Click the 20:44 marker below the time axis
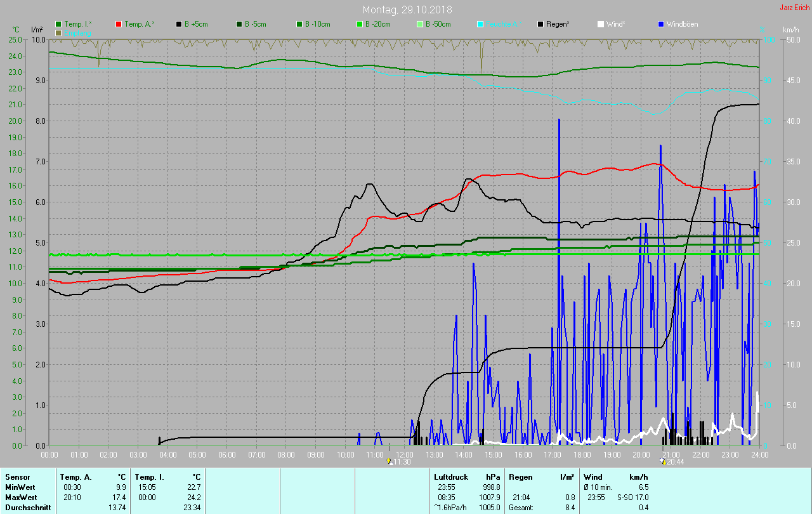Image resolution: width=812 pixels, height=514 pixels. tap(674, 462)
